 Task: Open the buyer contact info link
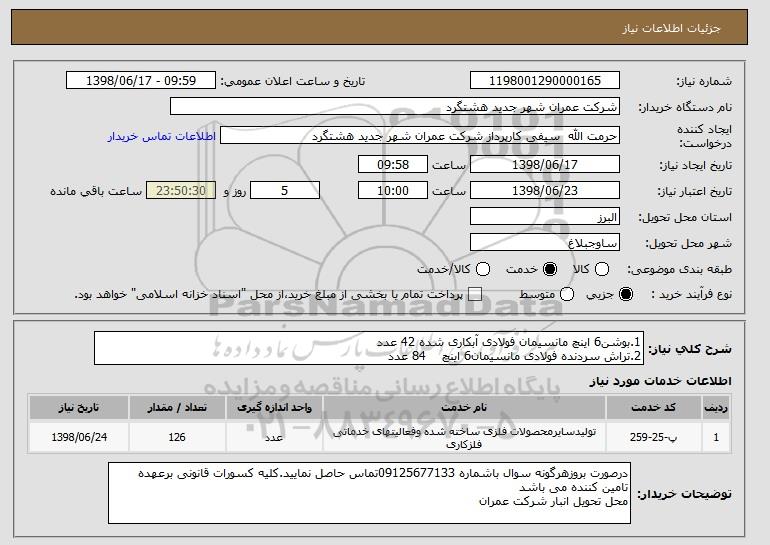[162, 136]
